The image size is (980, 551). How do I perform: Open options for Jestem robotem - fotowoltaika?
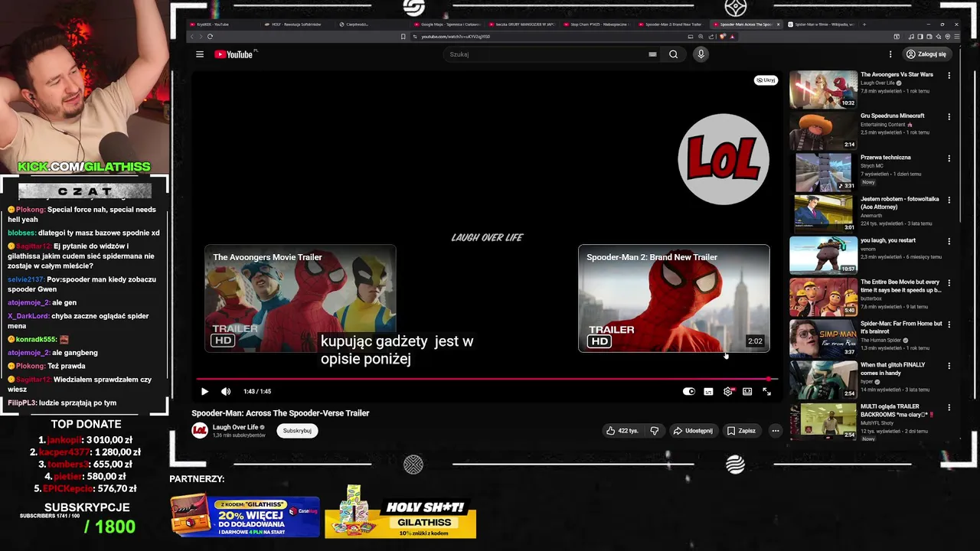coord(949,200)
